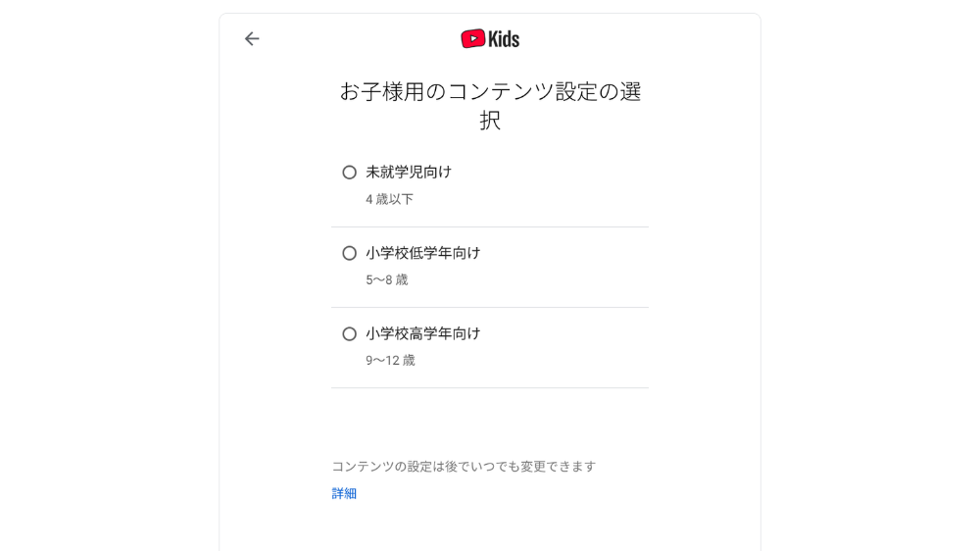Viewport: 980px width, 551px height.
Task: Click the 小学校低学年向け option label
Action: coord(423,253)
